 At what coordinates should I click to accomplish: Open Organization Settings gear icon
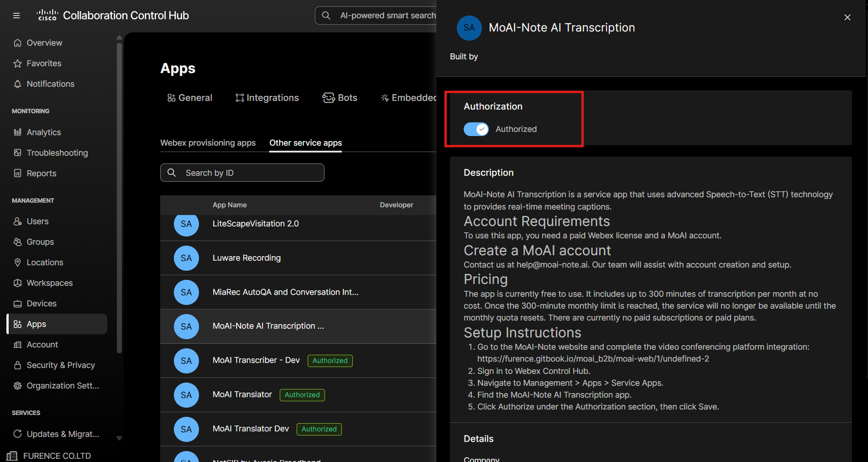(18, 386)
